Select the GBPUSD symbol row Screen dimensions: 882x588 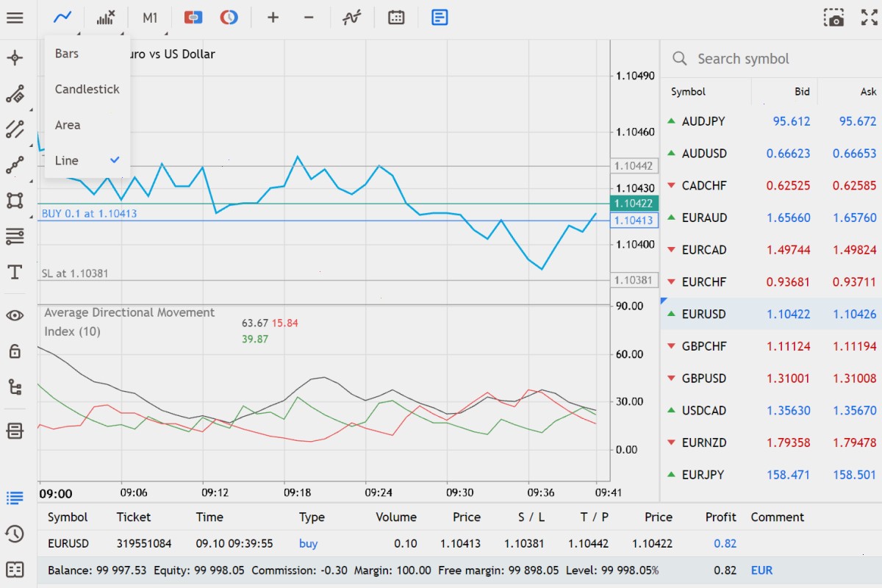coord(771,379)
